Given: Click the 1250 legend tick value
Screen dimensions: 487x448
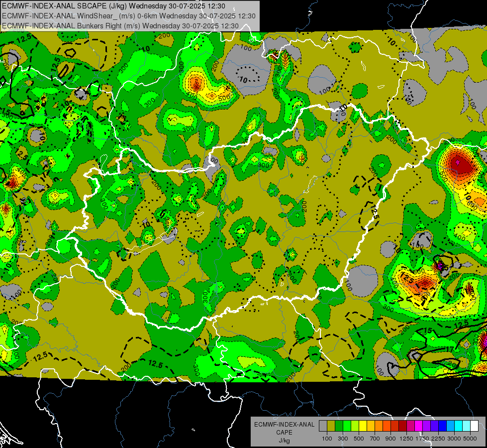Looking at the screenshot, I should tap(406, 439).
